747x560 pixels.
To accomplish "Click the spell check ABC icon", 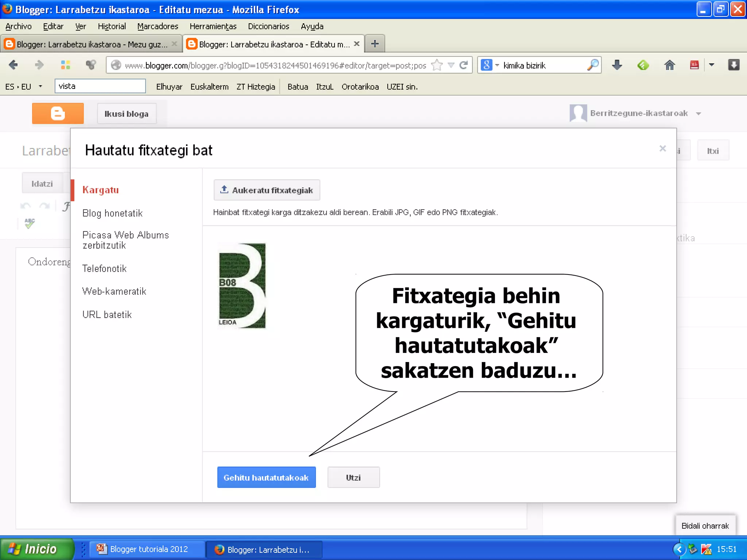I will 30,223.
